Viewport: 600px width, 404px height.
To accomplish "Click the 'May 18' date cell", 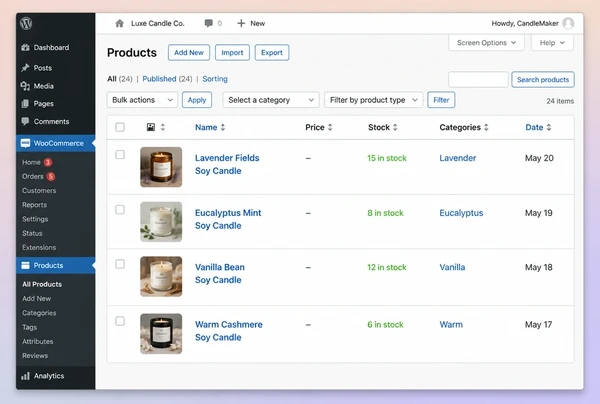I will [x=538, y=267].
